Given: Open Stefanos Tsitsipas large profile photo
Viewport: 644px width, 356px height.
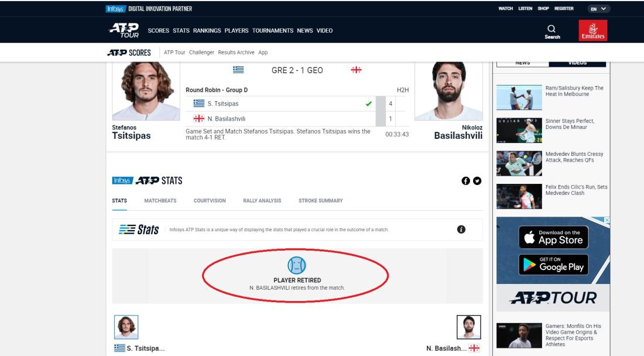Looking at the screenshot, I should 146,91.
